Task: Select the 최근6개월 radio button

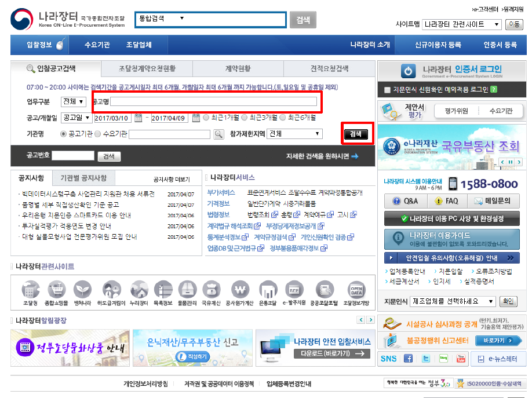Action: [283, 118]
